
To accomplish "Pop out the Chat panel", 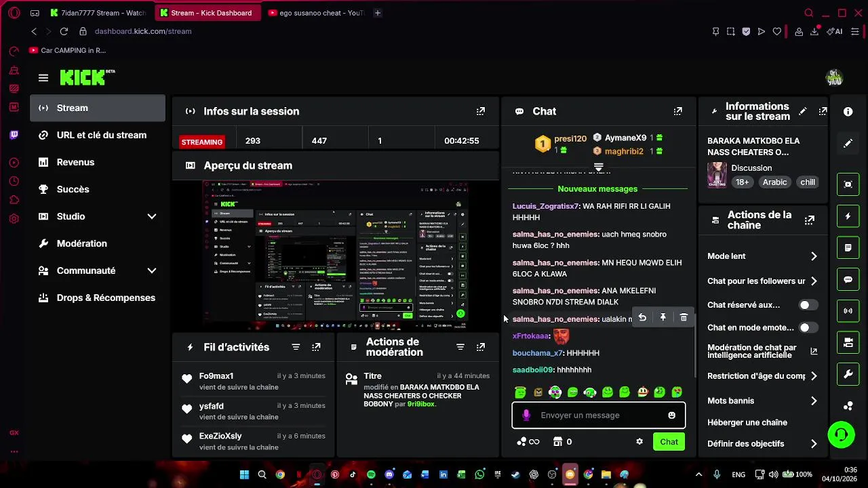I will click(x=677, y=111).
